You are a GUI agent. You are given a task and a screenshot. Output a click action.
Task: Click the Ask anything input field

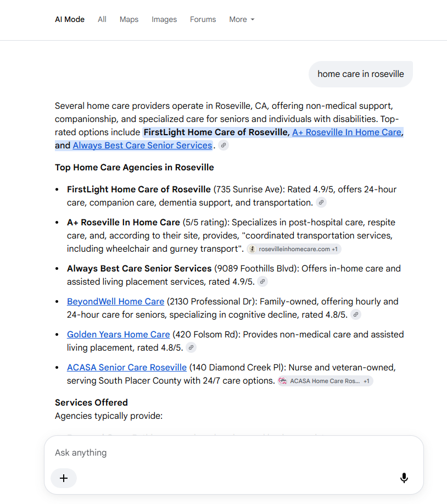(234, 452)
